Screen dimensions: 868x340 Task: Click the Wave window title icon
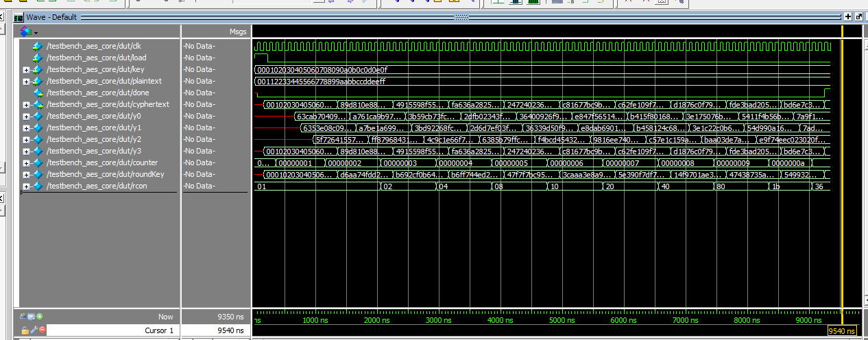[19, 16]
